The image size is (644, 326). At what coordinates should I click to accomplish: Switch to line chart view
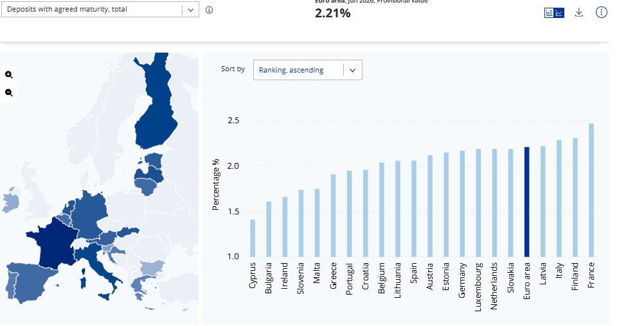[559, 13]
